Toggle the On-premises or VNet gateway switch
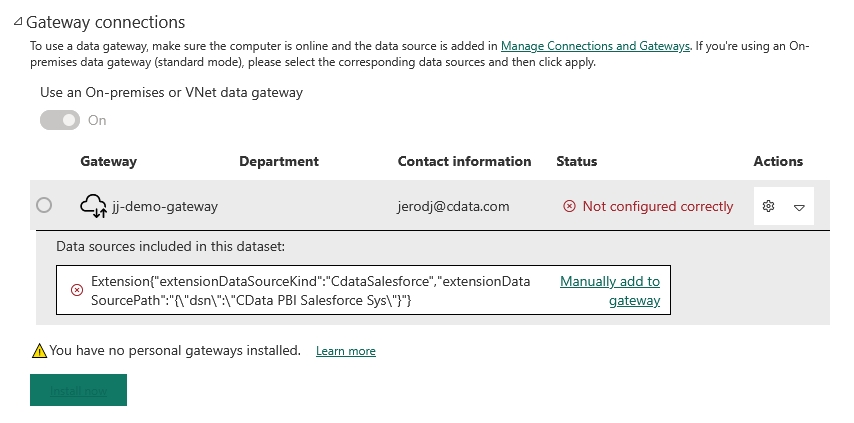Viewport: 854px width, 423px height. click(59, 120)
